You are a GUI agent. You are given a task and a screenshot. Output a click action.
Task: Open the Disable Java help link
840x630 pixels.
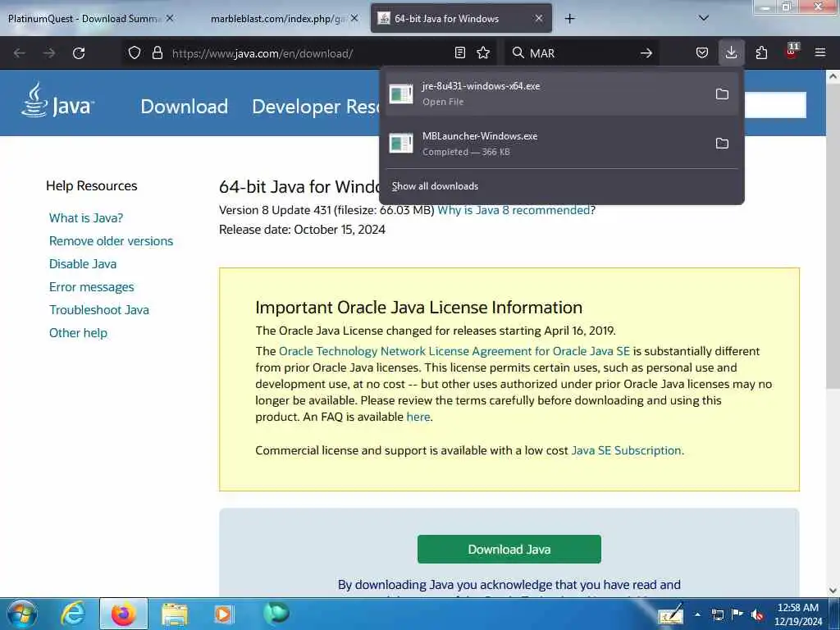(83, 264)
